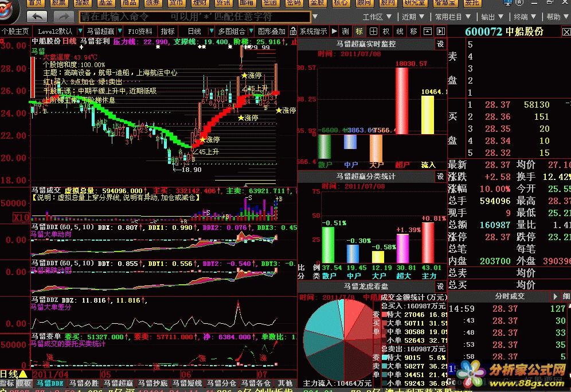The image size is (571, 392).
Task: Open the 股票 top menu button
Action: [x=58, y=3]
